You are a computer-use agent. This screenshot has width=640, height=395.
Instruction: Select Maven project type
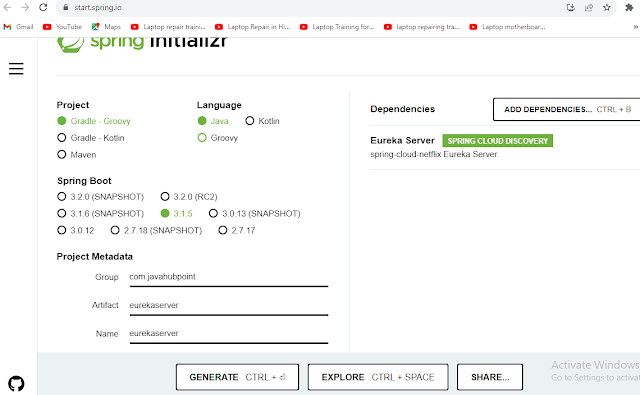77,155
